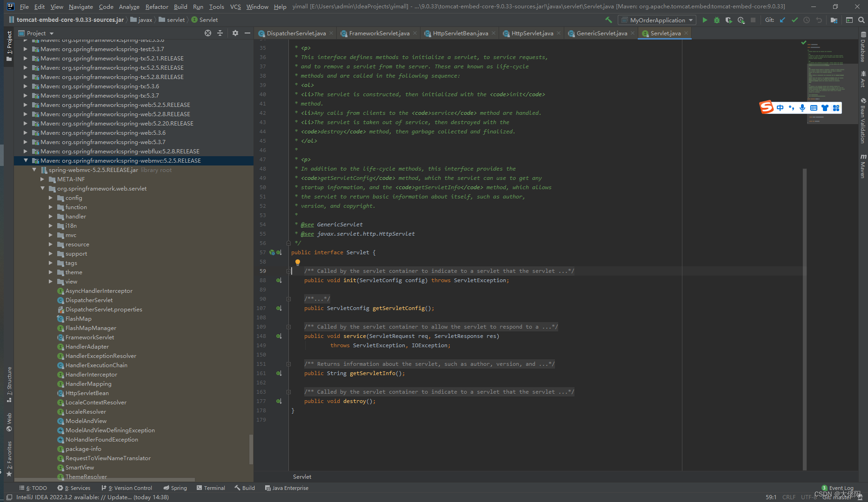The width and height of the screenshot is (868, 502).
Task: Switch to HttpServletBean.java tab
Action: coord(460,33)
